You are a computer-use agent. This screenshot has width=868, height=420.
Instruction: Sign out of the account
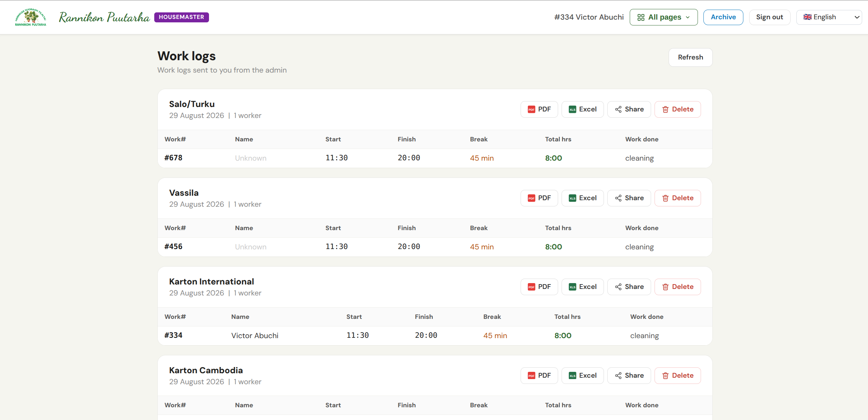coord(770,17)
